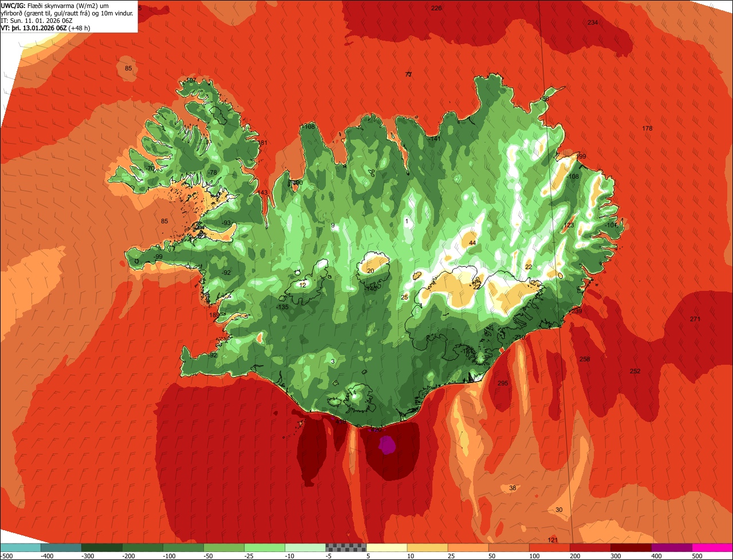
Task: Click the value 38 on the map
Action: click(x=513, y=488)
